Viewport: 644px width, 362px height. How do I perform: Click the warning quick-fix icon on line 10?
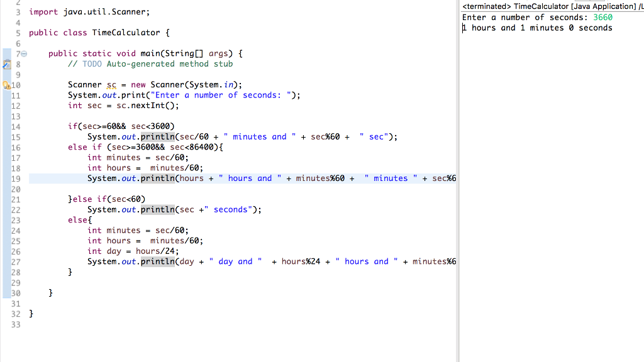(x=6, y=85)
